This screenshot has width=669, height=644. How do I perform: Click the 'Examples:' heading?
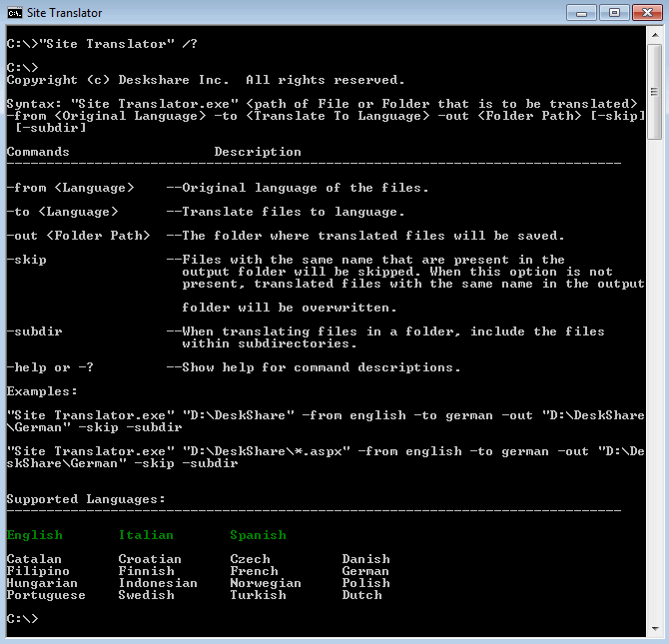tap(42, 391)
